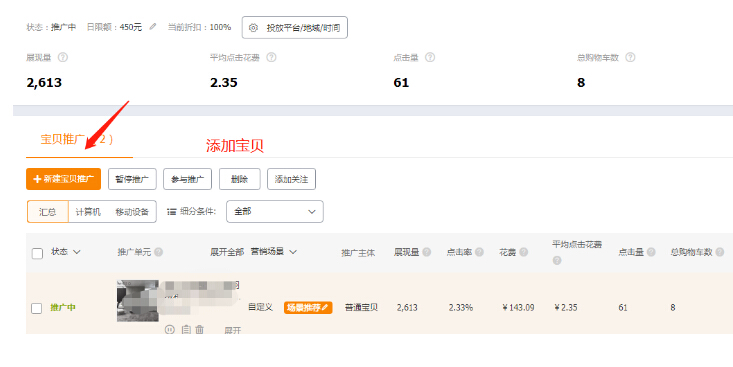Viewport: 733px width, 367px height.
Task: Select the 宝贝推广 tab
Action: (77, 139)
